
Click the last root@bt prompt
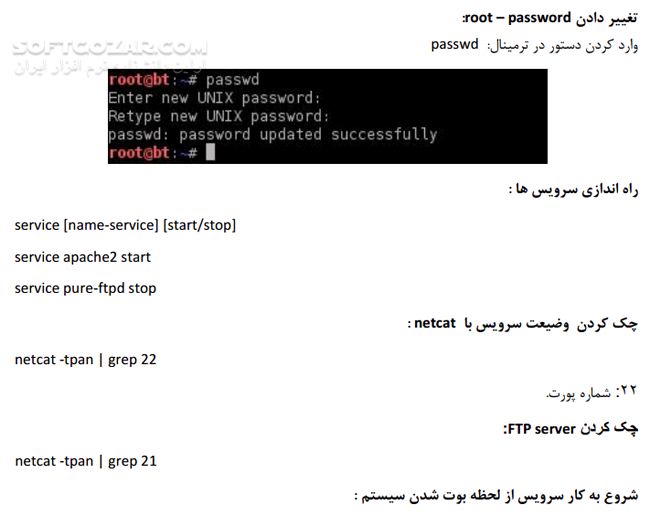[139, 153]
